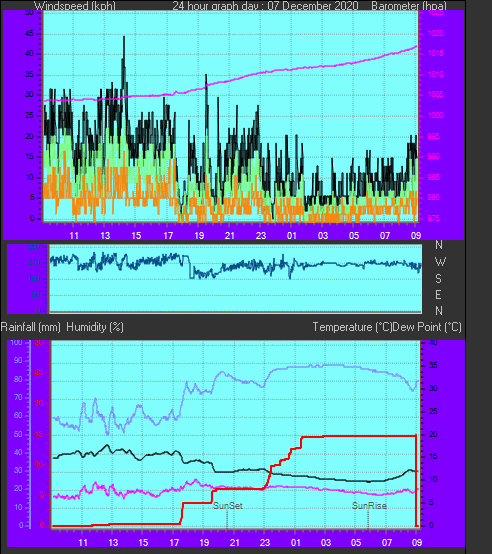Click the "S" compass direction label
The height and width of the screenshot is (554, 492).
coord(438,279)
